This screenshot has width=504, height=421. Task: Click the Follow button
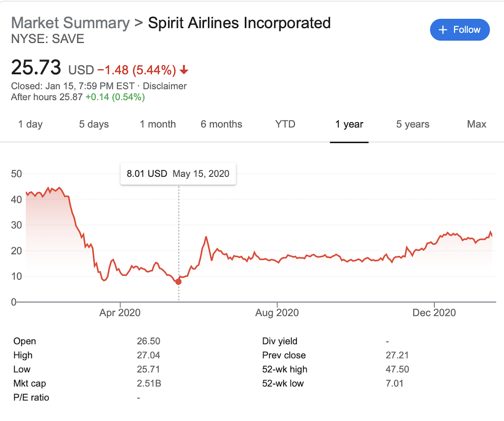[x=460, y=30]
